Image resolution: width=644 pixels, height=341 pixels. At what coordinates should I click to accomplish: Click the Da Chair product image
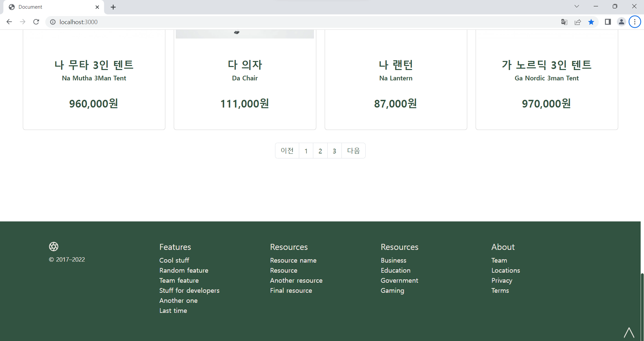pos(245,34)
